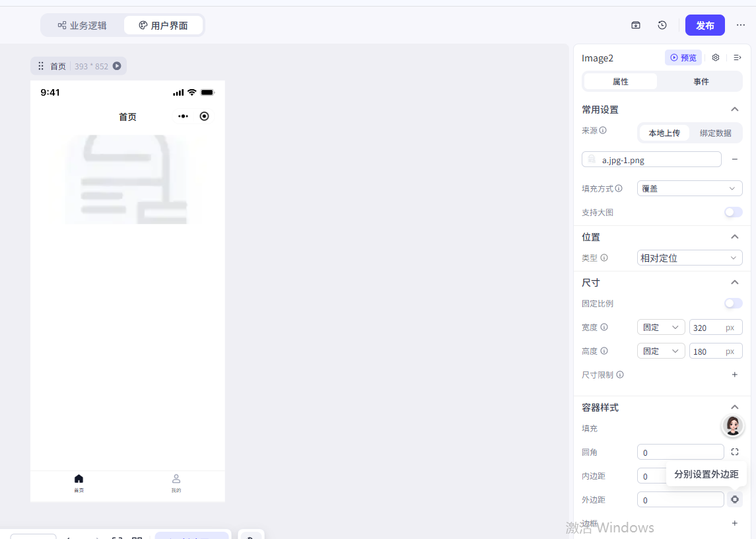Viewport: 756px width, 539px height.
Task: Open the three-dot more options menu
Action: click(x=740, y=25)
